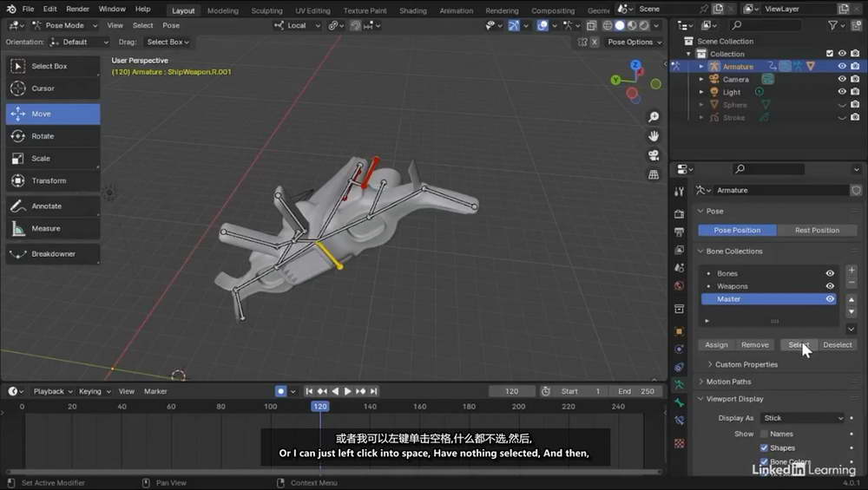Expand the Custom Properties panel
Screen dimensions: 868x490
[746, 365]
